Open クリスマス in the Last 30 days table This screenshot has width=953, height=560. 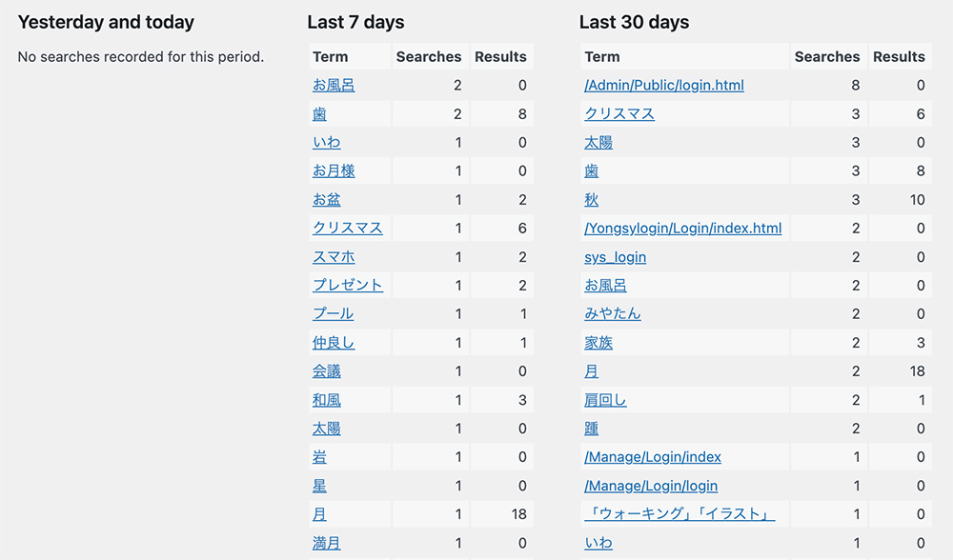tap(619, 114)
